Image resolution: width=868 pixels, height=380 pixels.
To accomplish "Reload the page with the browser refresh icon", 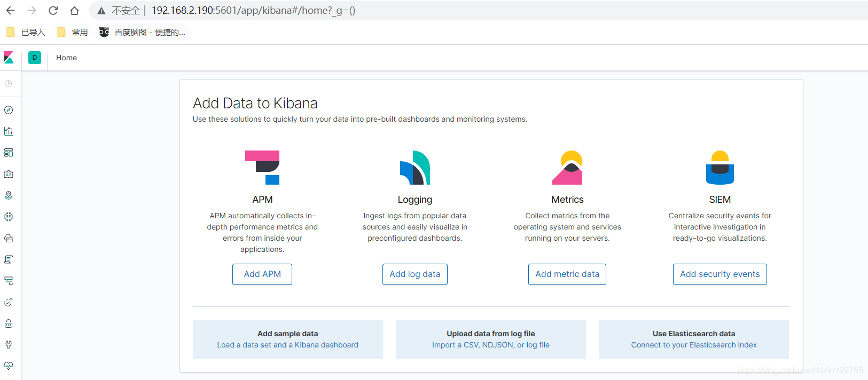I will 53,10.
